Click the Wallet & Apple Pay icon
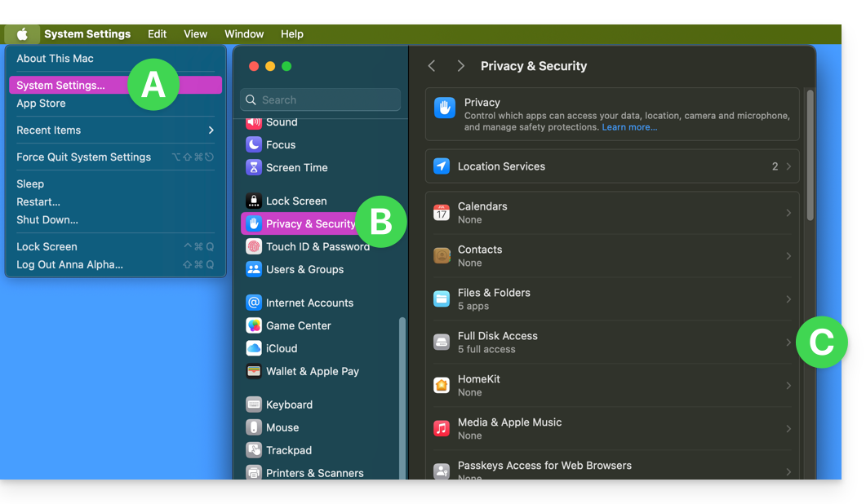 tap(254, 371)
